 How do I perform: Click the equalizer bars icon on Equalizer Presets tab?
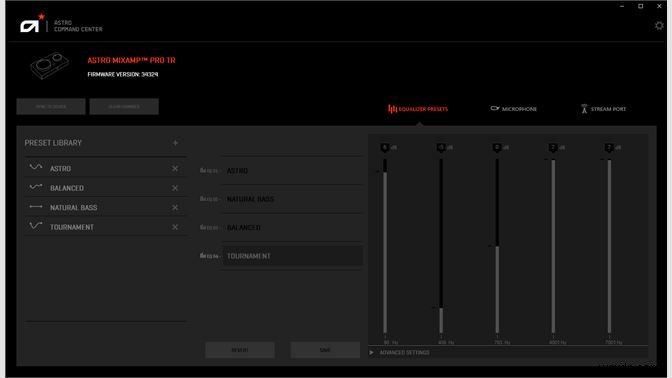(x=392, y=109)
